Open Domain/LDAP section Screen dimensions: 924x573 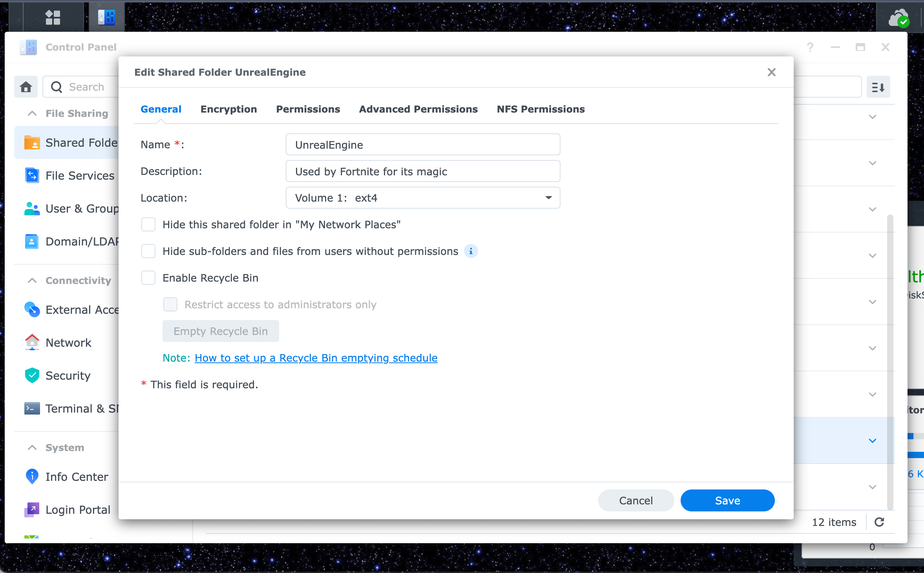coord(67,241)
